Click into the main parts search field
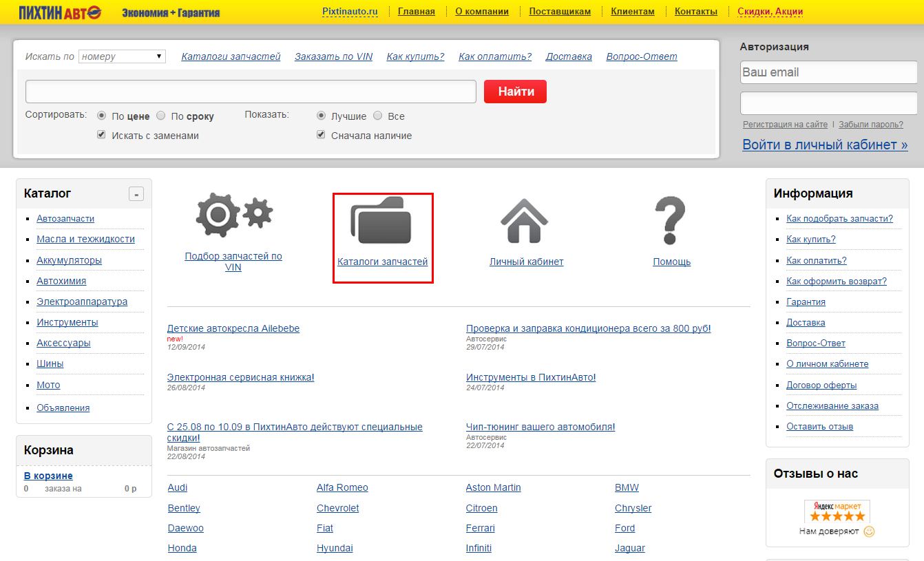Viewport: 924px width, 561px height. [251, 92]
